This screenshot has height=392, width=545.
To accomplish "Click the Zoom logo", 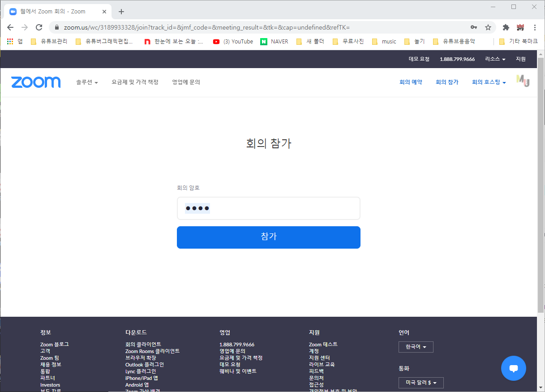I will click(x=36, y=82).
